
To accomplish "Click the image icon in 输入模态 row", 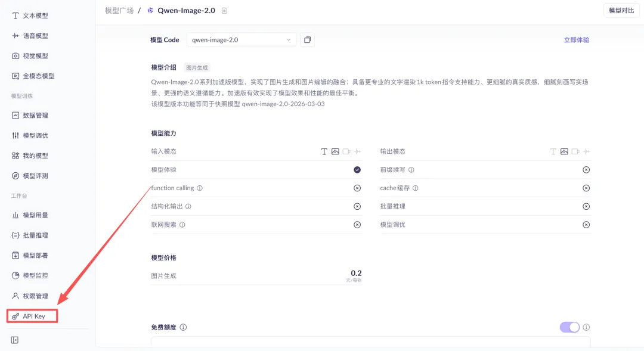I will click(335, 151).
